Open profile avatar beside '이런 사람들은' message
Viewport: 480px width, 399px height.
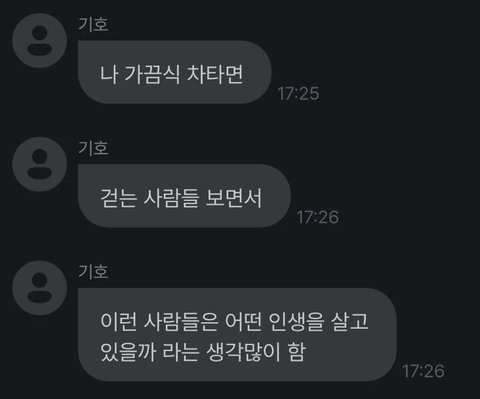point(40,288)
